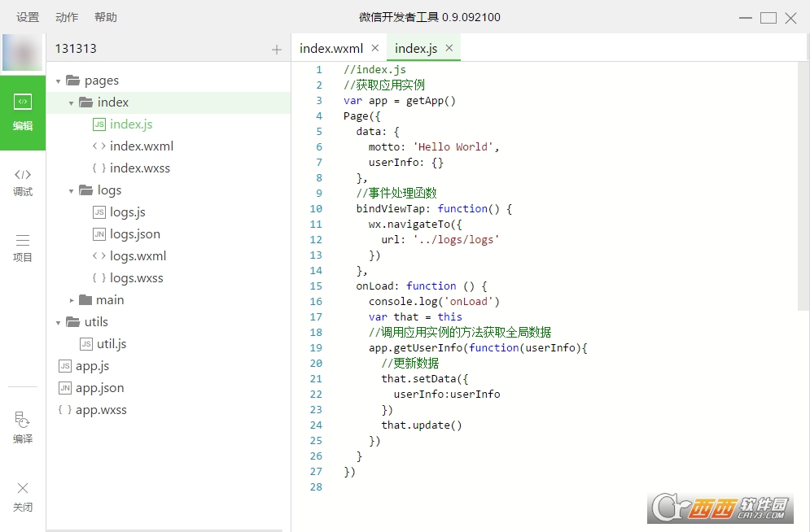
Task: Switch to the index.wxml tab
Action: (x=331, y=48)
